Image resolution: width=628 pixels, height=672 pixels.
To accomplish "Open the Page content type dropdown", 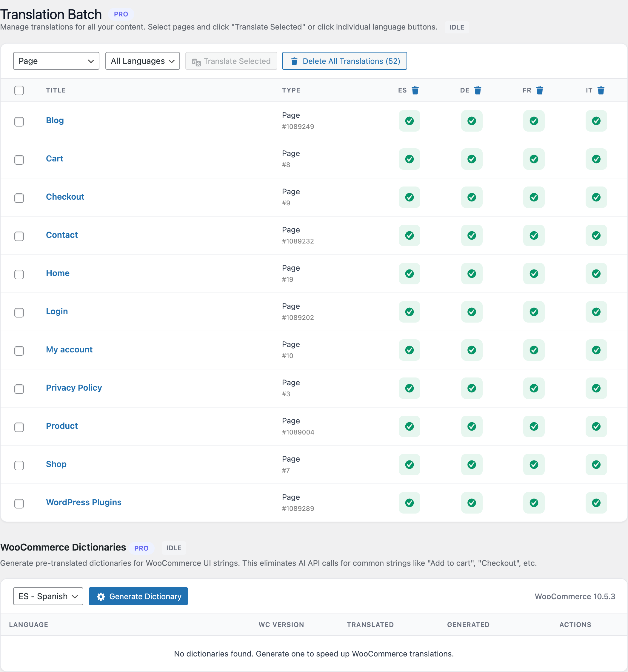I will 56,61.
